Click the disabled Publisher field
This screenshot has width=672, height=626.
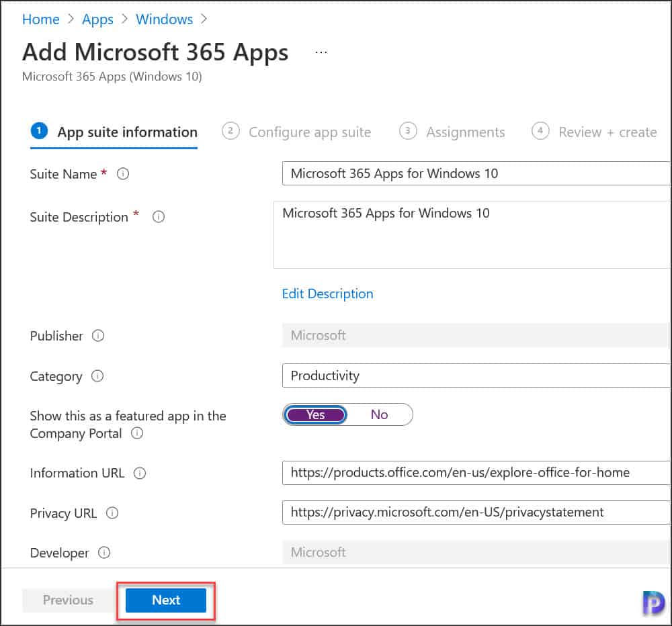point(476,335)
